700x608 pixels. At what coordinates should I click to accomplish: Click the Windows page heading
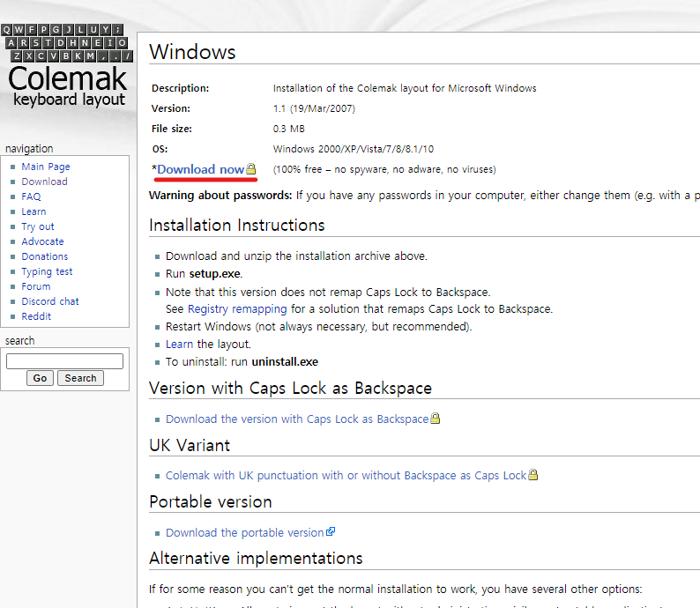[192, 52]
